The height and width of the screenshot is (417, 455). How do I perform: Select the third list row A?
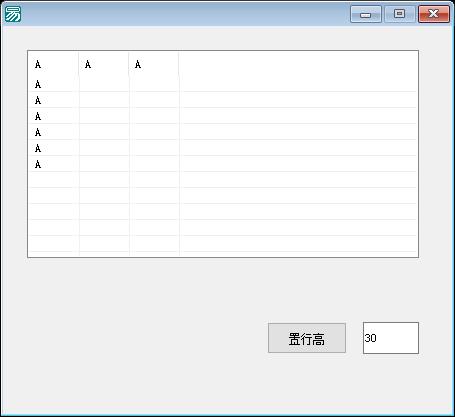[x=222, y=116]
